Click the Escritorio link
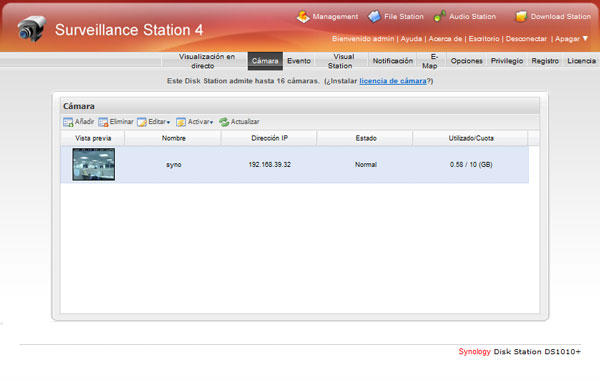This screenshot has width=600, height=381. [484, 39]
